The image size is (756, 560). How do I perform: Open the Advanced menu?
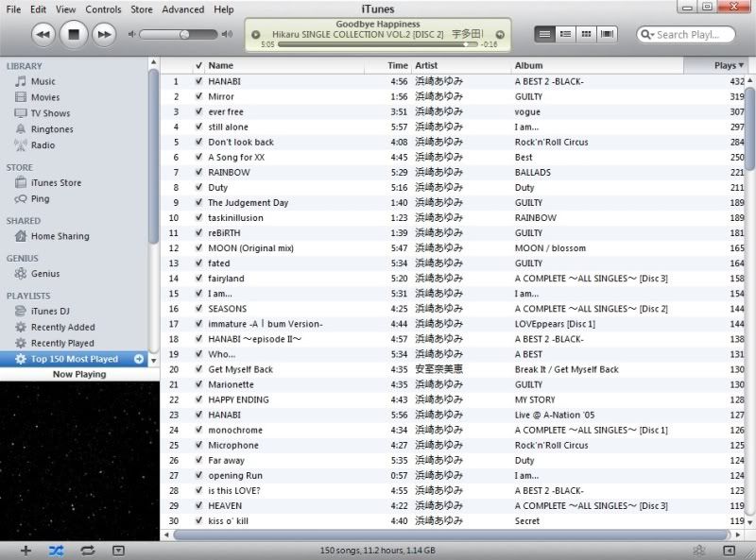coord(182,9)
